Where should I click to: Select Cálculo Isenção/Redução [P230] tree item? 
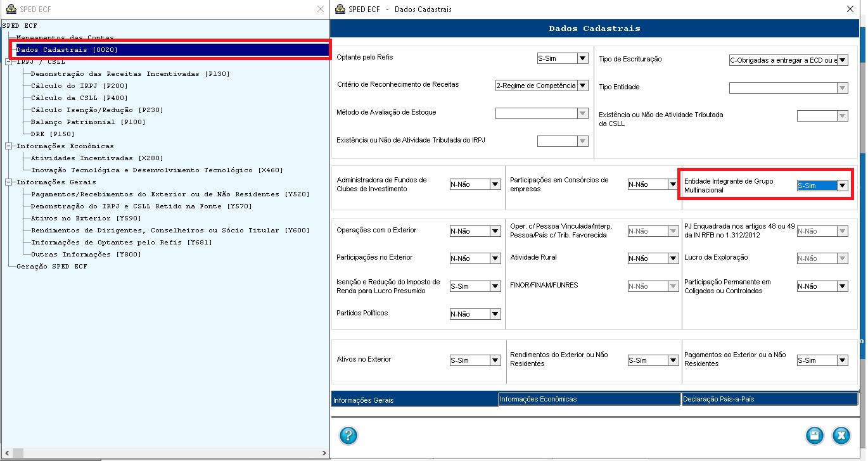(x=97, y=110)
